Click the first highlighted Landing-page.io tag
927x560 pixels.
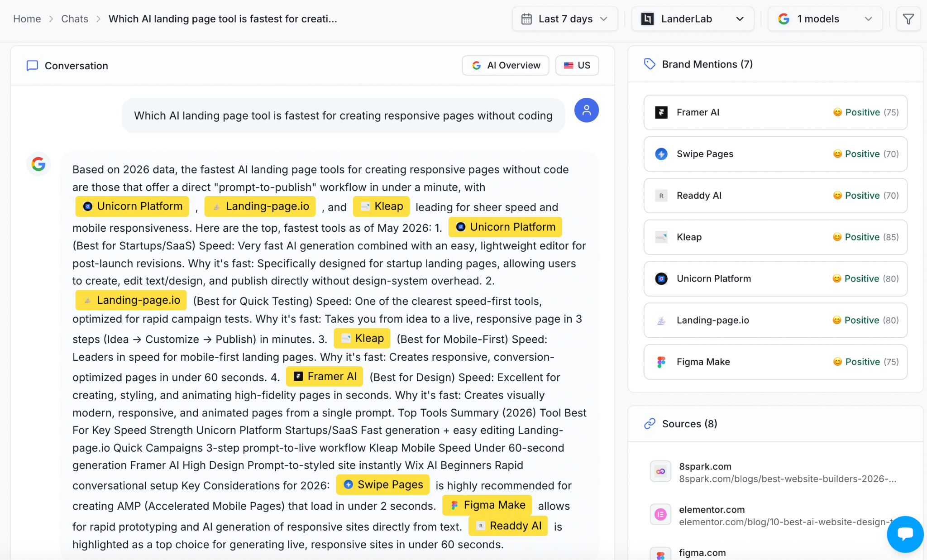260,206
